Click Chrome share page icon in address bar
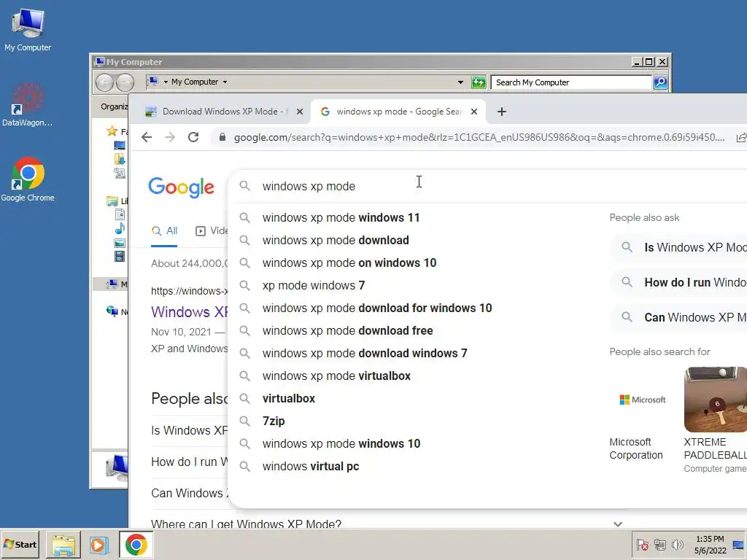The height and width of the screenshot is (560, 747). pos(741,137)
